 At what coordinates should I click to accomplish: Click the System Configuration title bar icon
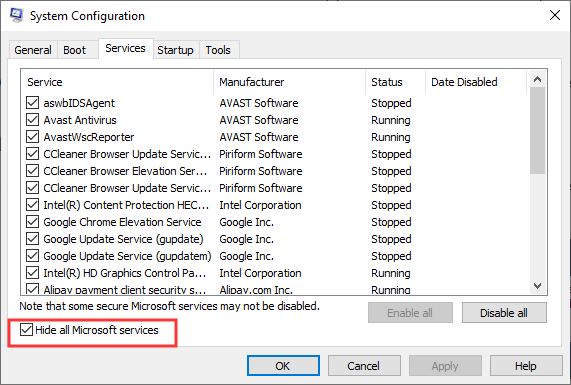16,15
